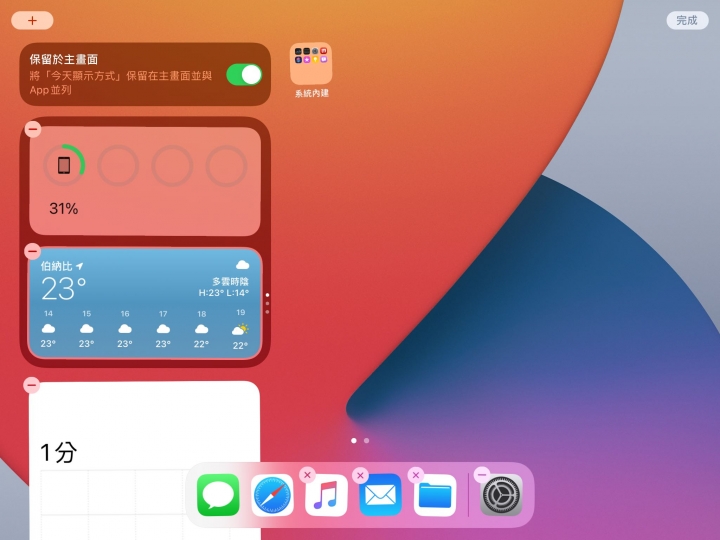Tap the first home screen page dot
Screen dimensions: 720x540
[x=354, y=441]
